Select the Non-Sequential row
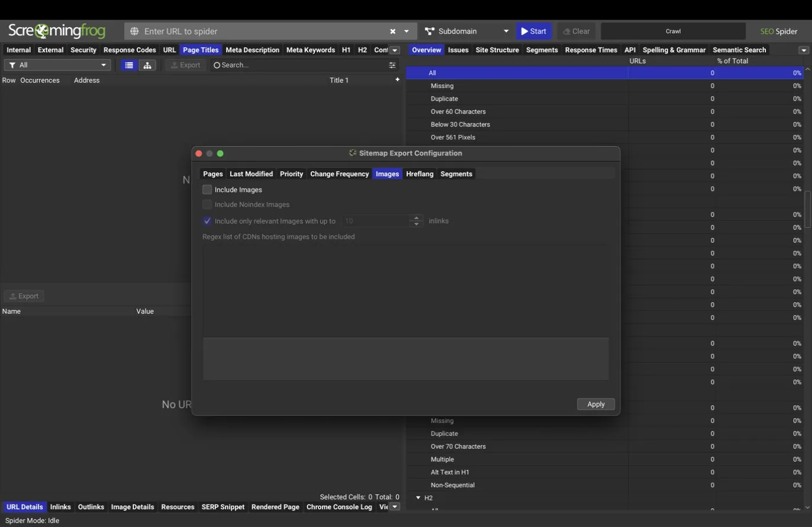The width and height of the screenshot is (812, 527). (x=604, y=486)
